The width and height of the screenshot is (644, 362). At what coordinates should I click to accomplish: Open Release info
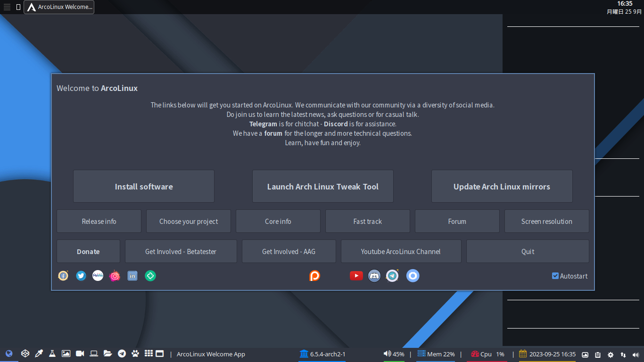click(99, 221)
